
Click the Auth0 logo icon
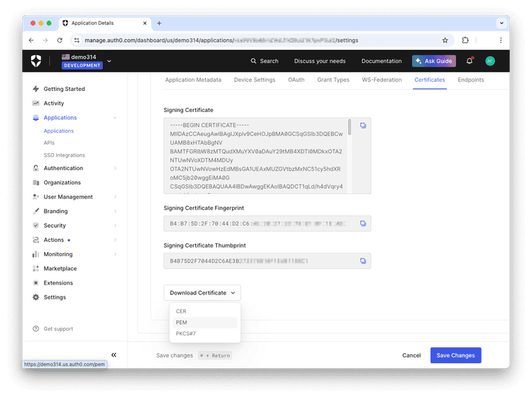point(36,61)
